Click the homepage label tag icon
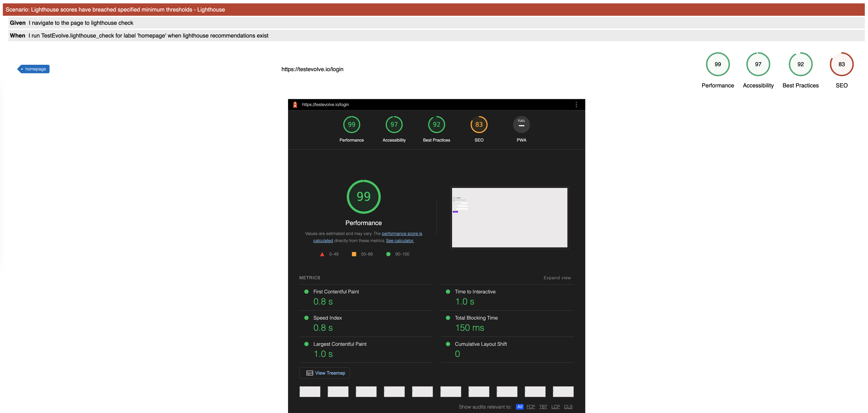The image size is (868, 413). [33, 69]
